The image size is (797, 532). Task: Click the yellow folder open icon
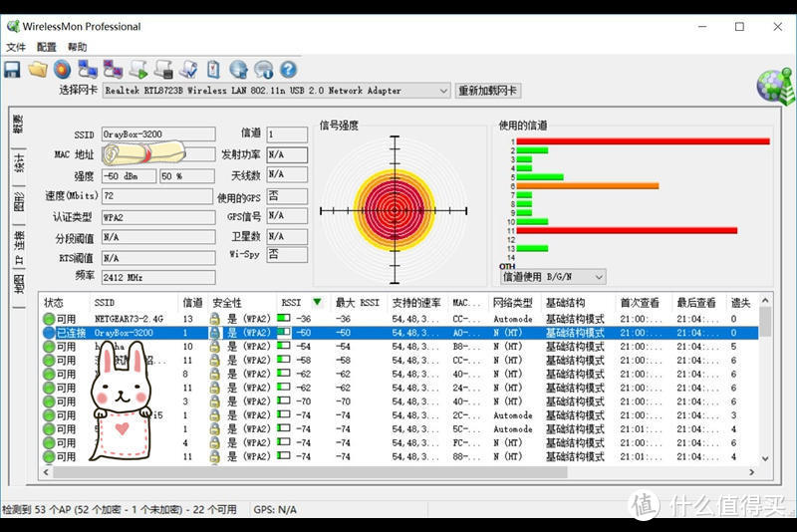pos(37,69)
